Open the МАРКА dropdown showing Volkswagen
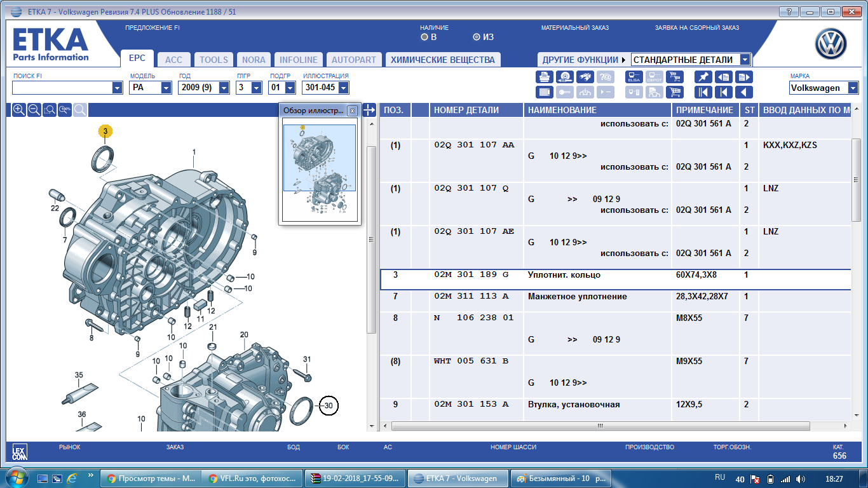Screen dimensions: 868x488 (853, 88)
